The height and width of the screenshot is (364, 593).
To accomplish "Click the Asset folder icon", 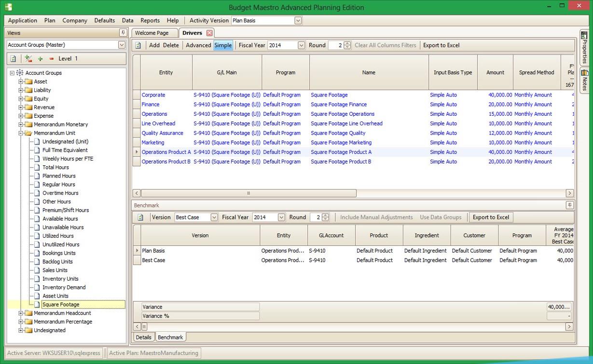I will (x=28, y=81).
